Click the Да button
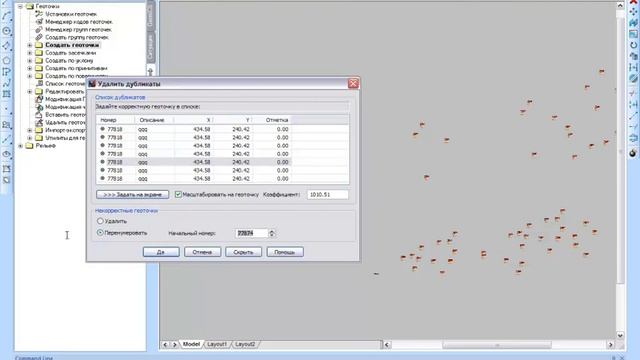This screenshot has width=640, height=360. [x=161, y=252]
